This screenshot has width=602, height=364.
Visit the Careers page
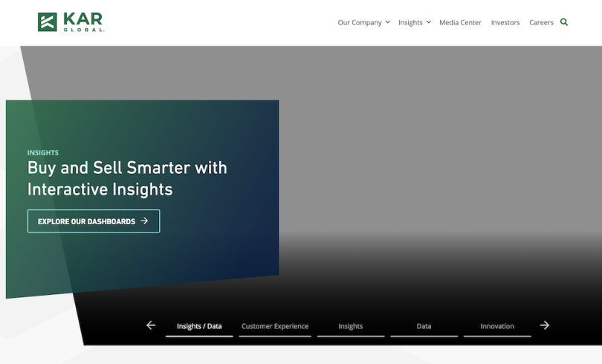[x=541, y=22]
